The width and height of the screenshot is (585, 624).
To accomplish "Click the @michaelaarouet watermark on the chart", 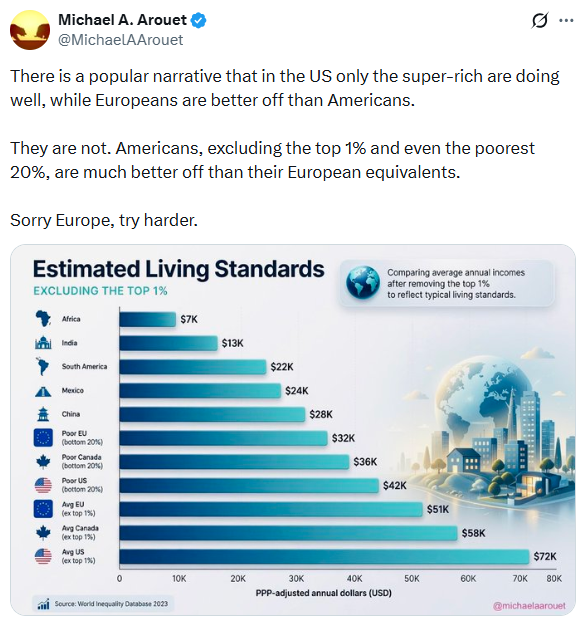I will tap(529, 606).
